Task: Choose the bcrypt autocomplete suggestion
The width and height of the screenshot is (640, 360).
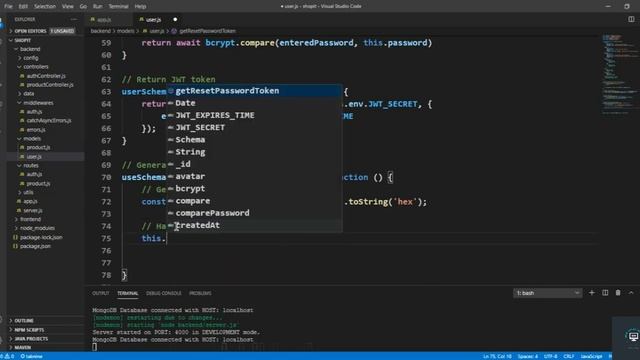Action: (x=254, y=189)
